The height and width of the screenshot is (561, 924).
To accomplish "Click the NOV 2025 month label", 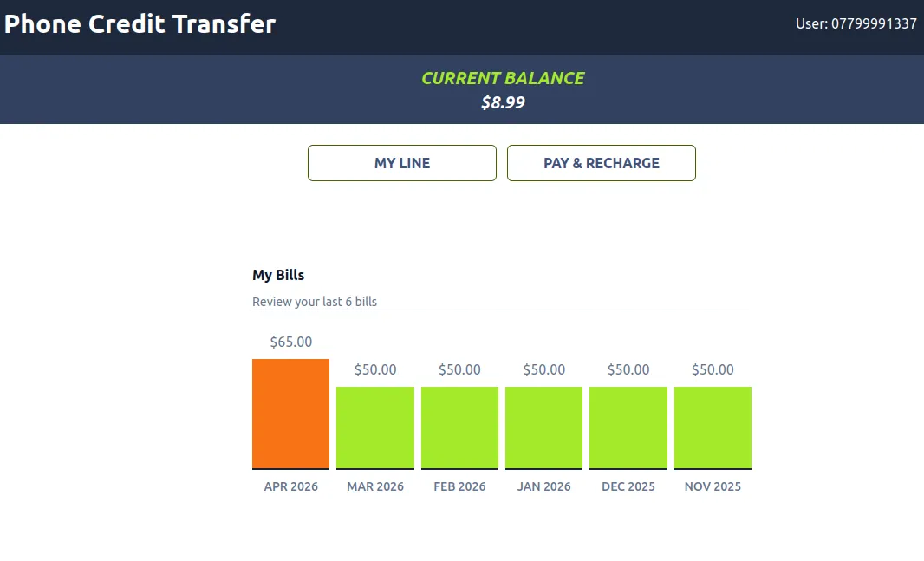I will [x=713, y=486].
